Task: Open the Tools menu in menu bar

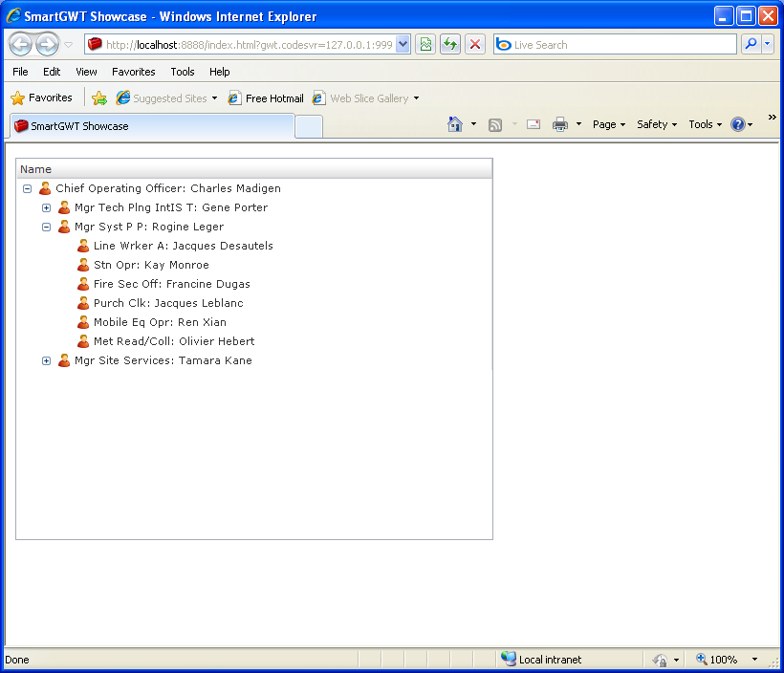Action: (x=183, y=72)
